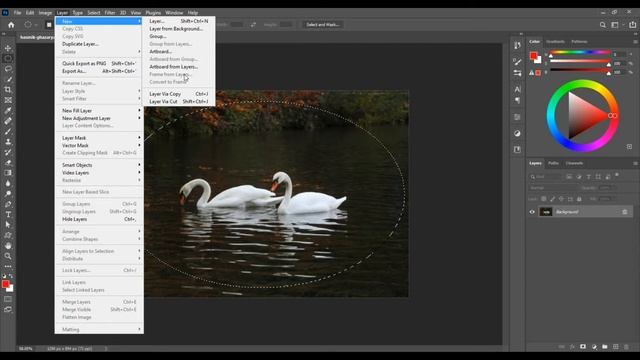Toggle pixel layer filter icon
The image size is (640, 360).
pyautogui.click(x=569, y=177)
